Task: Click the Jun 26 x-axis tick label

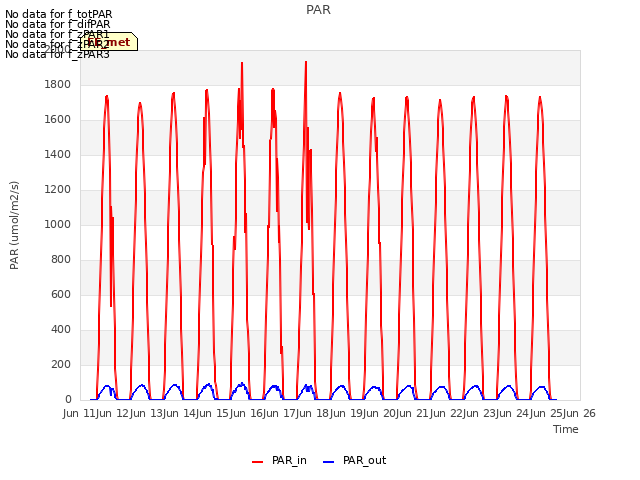Action: coord(580,413)
